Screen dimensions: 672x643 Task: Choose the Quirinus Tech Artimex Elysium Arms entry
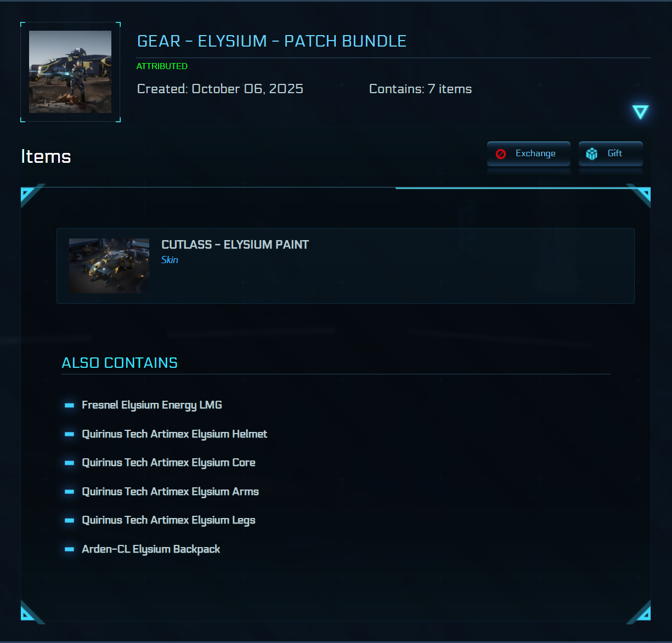coord(170,492)
